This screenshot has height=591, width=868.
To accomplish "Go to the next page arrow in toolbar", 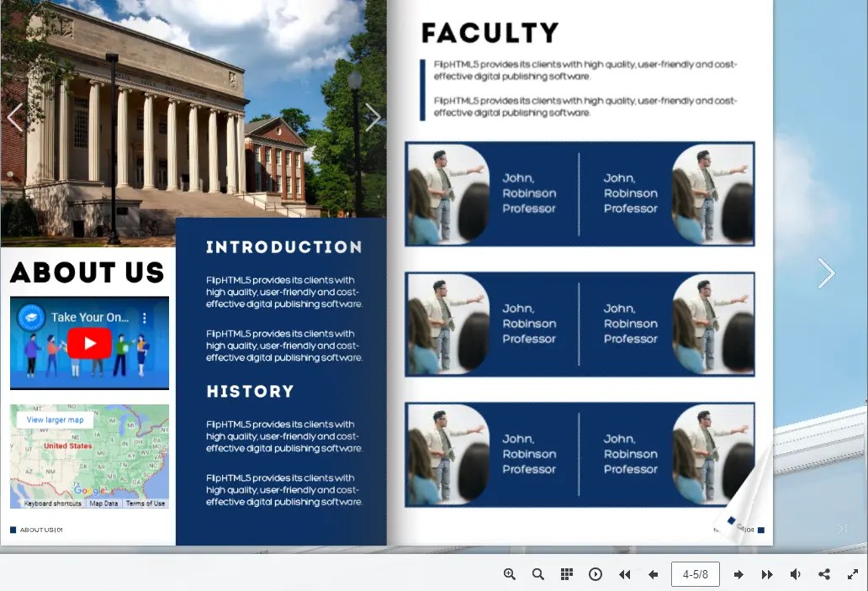I will 738,574.
